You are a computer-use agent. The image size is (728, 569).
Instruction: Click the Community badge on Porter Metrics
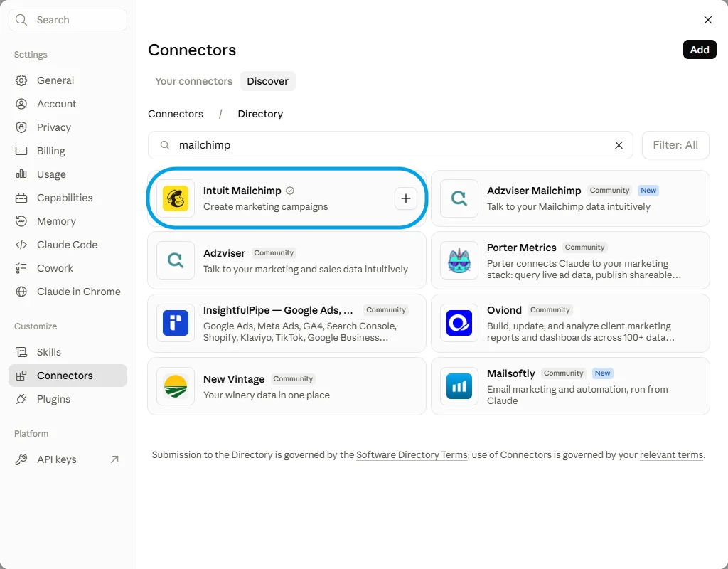click(584, 248)
